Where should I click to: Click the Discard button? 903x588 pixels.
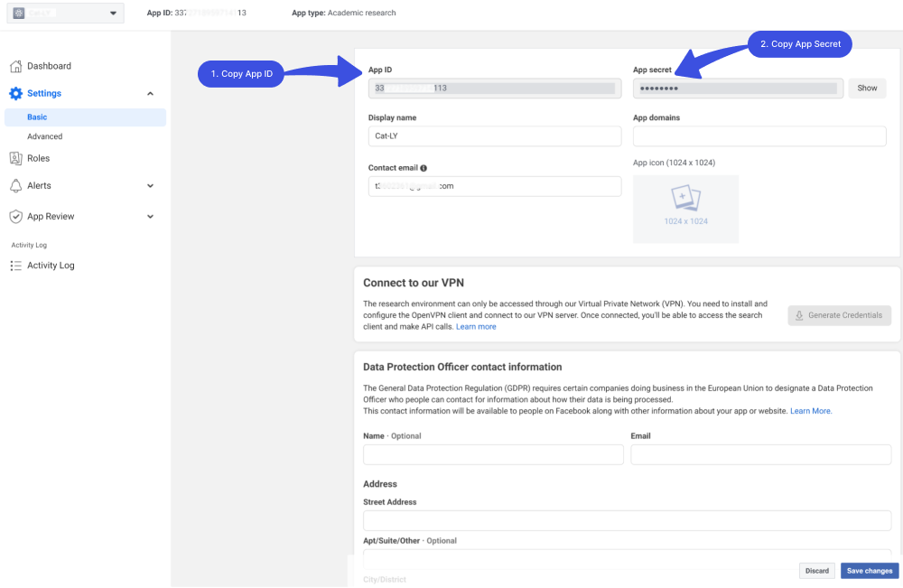coord(816,571)
